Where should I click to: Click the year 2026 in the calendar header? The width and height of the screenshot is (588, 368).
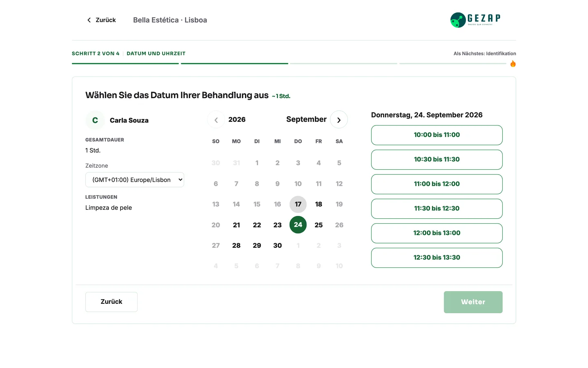pyautogui.click(x=237, y=119)
